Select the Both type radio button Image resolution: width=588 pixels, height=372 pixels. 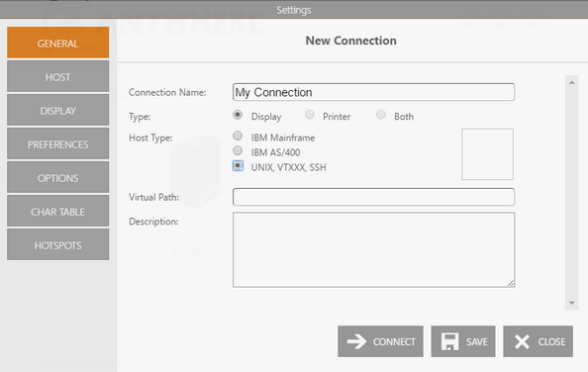(381, 115)
